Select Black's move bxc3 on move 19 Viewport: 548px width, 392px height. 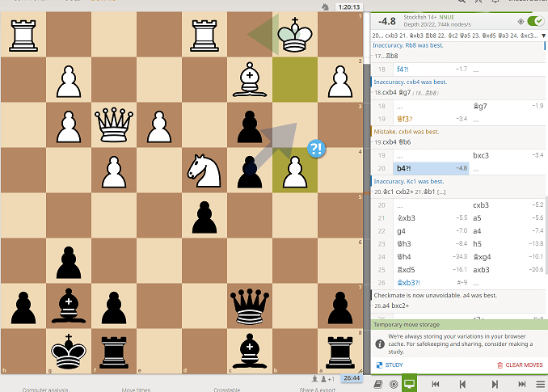point(507,155)
